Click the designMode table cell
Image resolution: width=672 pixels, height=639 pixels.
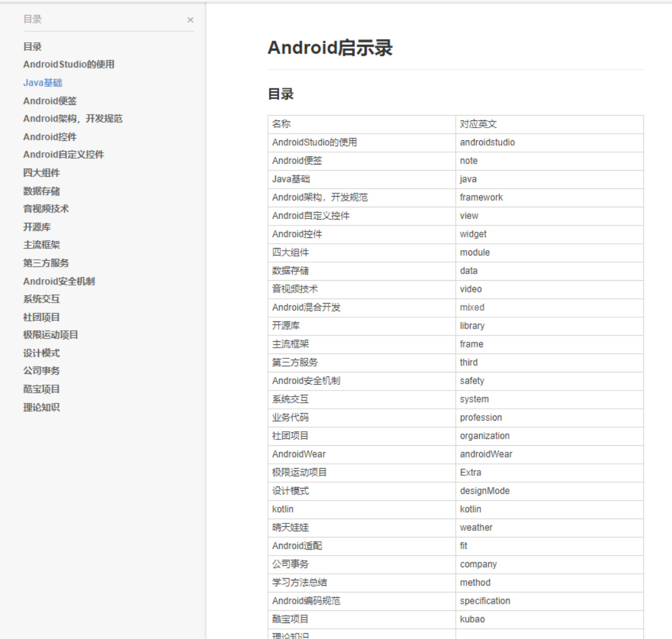click(x=550, y=491)
